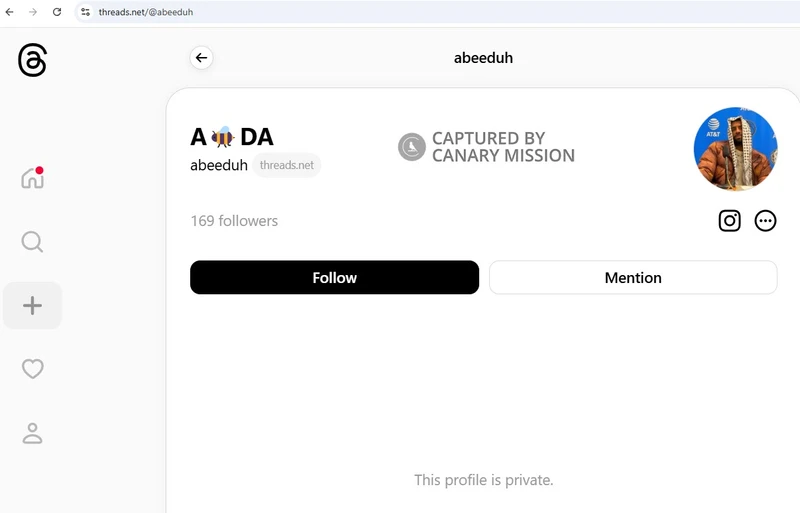
Task: Click the browser forward arrow
Action: point(33,12)
